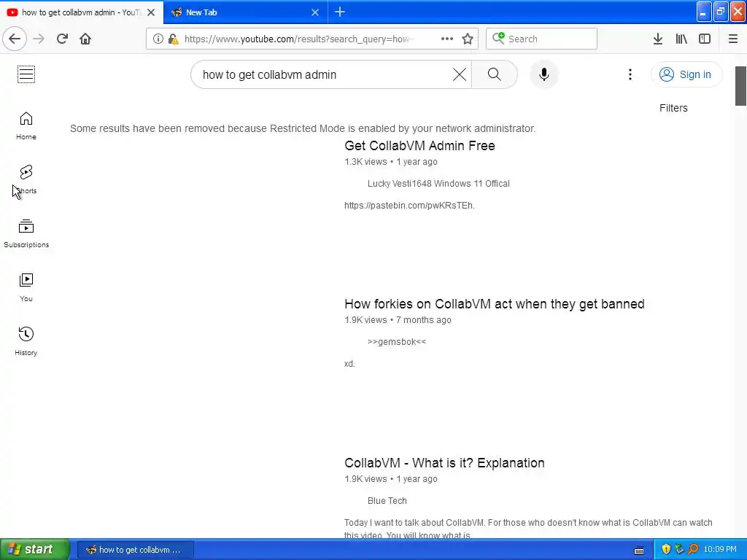Open the >>gemsbok<< channel
Image resolution: width=747 pixels, height=560 pixels.
point(396,341)
